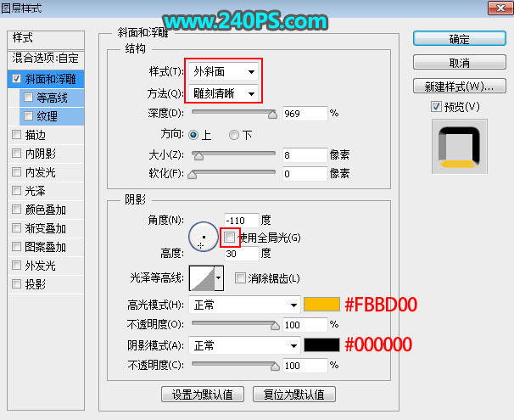Uncheck the Preview (预览) checkbox
This screenshot has height=420, width=514.
point(436,106)
